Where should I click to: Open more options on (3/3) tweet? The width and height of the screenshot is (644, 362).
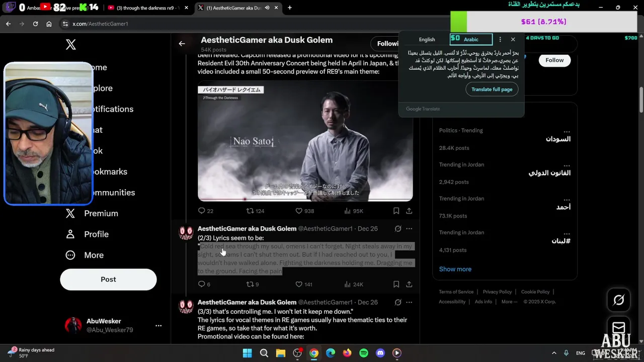coord(409,302)
